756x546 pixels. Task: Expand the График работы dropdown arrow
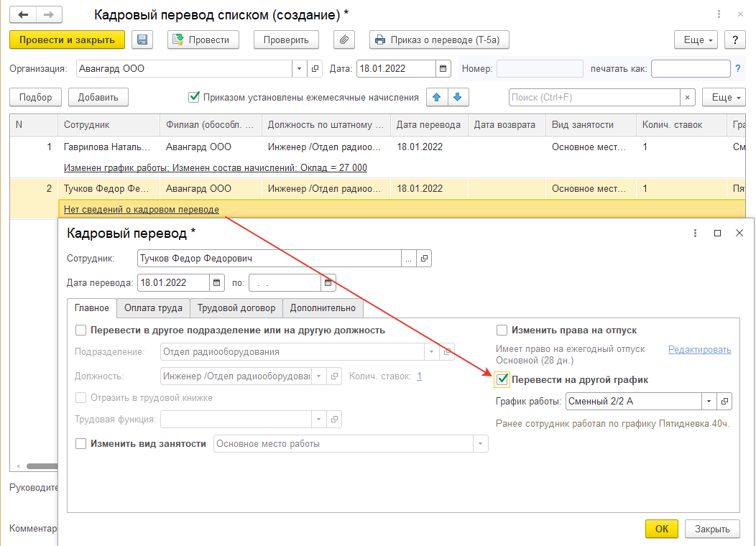(x=709, y=402)
